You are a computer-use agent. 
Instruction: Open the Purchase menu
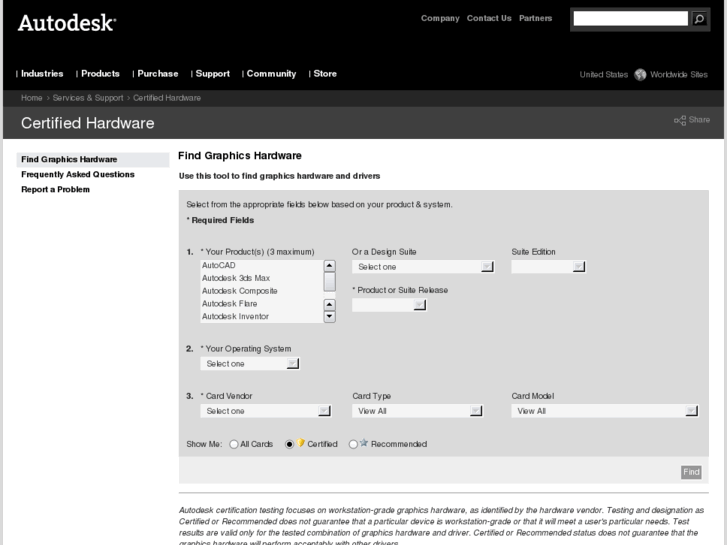tap(158, 74)
